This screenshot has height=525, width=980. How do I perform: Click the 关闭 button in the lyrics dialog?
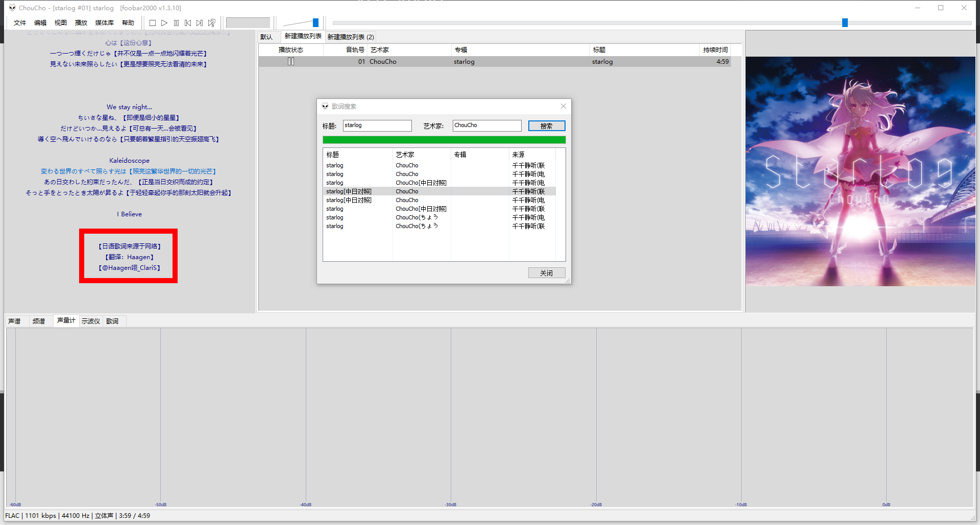[x=547, y=273]
